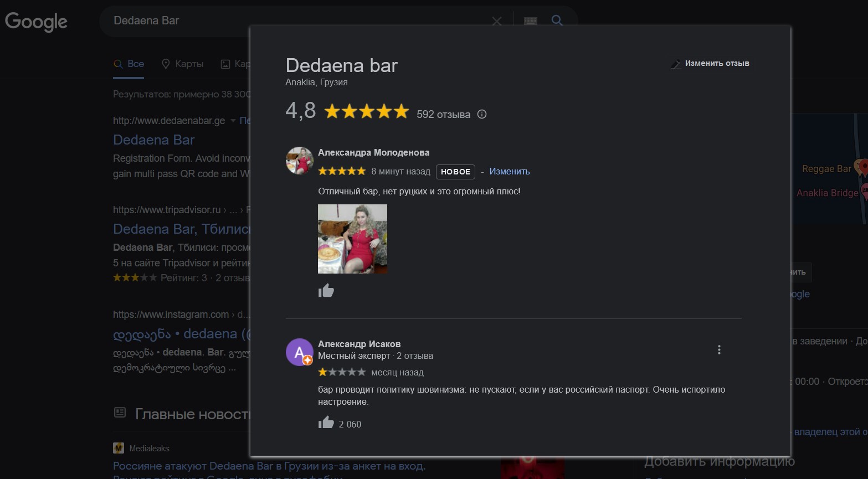The height and width of the screenshot is (479, 868).
Task: Click the Google logo
Action: point(36,22)
